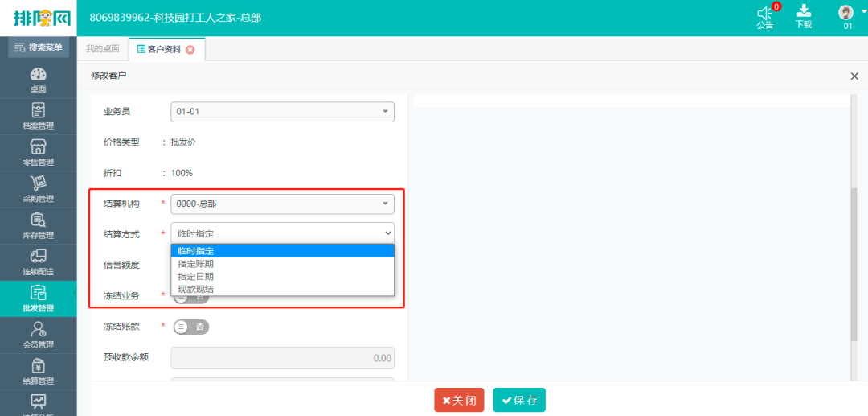Viewport: 868px width, 416px height.
Task: Toggle the 冻结账款 switch
Action: (x=191, y=327)
